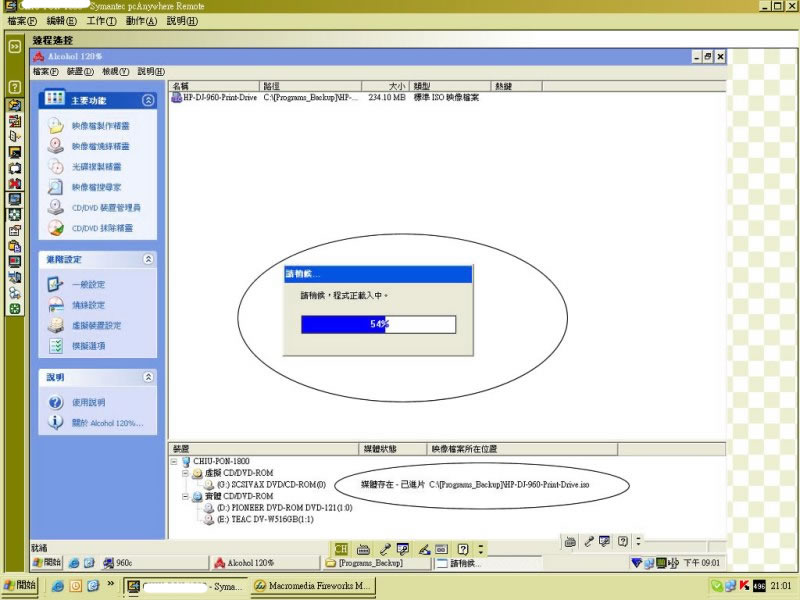Click the local taskbar 開始 start button
The image size is (800, 600).
pos(20,585)
